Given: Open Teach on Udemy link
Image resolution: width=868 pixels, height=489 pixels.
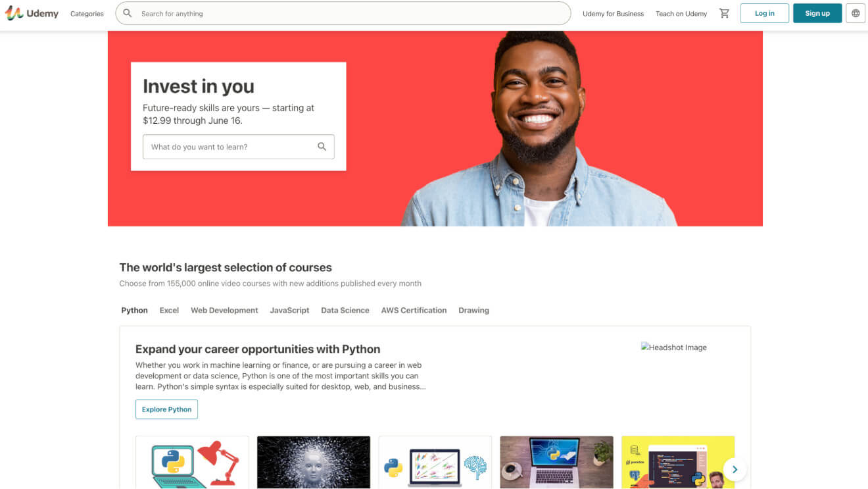Looking at the screenshot, I should click(681, 14).
